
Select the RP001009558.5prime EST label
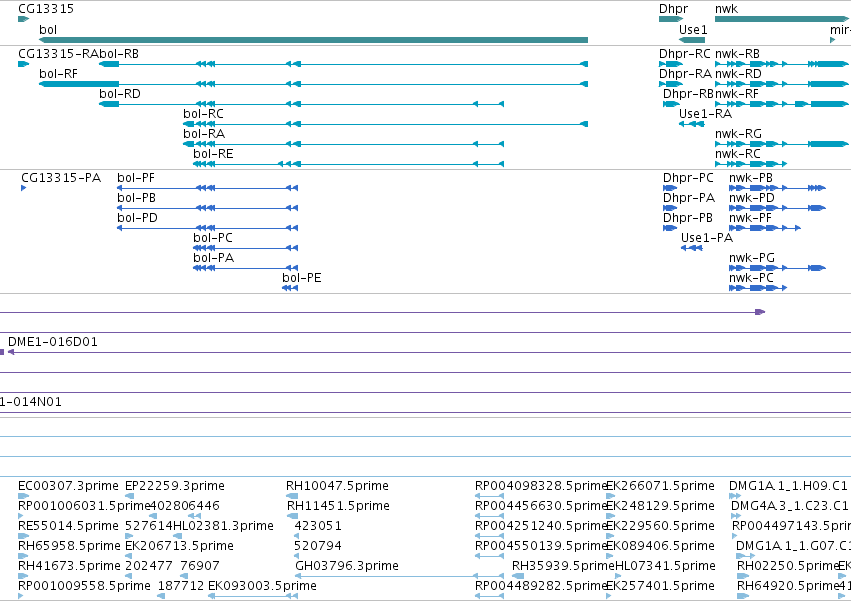tap(84, 586)
